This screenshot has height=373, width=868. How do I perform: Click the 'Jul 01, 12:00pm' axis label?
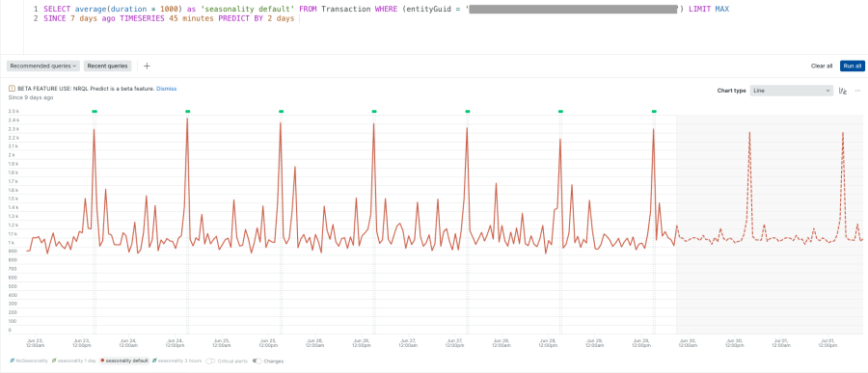click(x=827, y=342)
